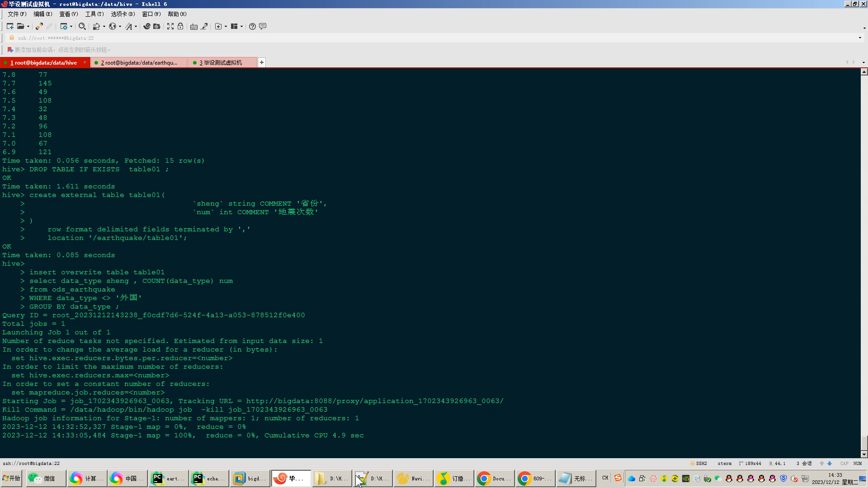
Task: Expand the font 'A' dropdown arrow
Action: tap(136, 26)
